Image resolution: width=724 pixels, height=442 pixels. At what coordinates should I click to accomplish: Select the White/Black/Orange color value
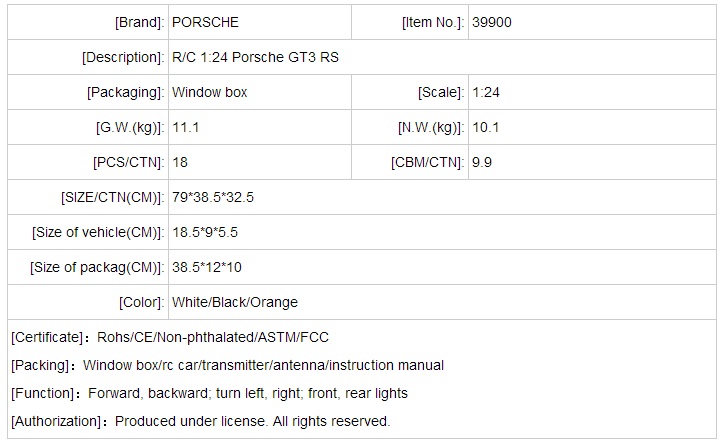tap(235, 302)
